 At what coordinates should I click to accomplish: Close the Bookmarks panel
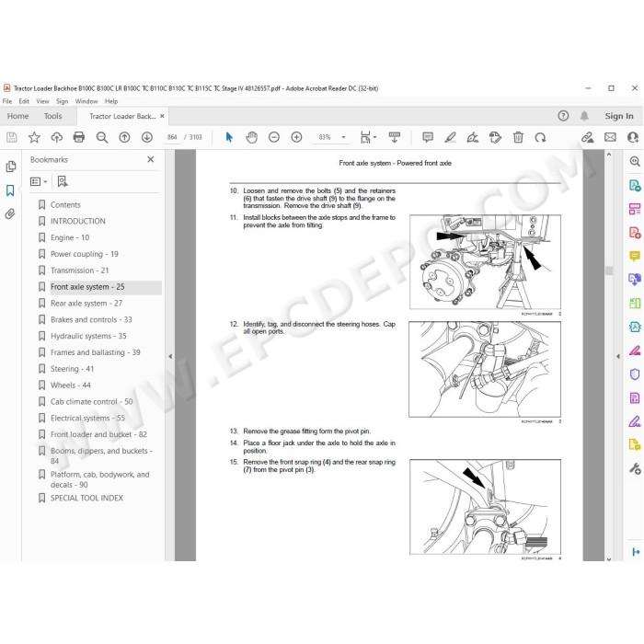tap(151, 159)
